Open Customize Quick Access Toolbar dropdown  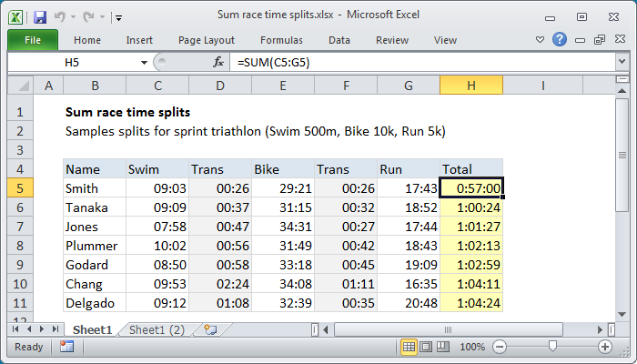[x=119, y=16]
